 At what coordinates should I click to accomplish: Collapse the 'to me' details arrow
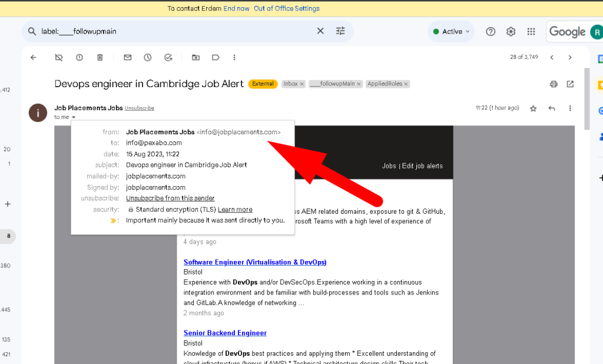click(74, 117)
